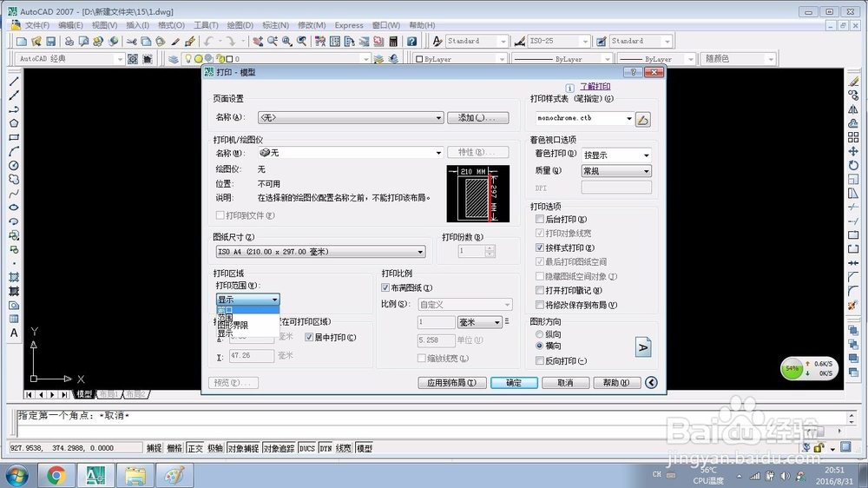Click the Plot printer icon

(69, 41)
